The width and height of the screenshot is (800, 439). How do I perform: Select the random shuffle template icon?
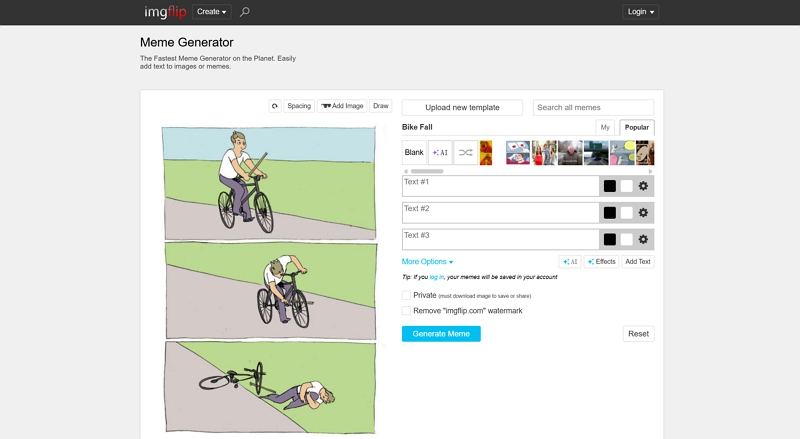point(465,152)
